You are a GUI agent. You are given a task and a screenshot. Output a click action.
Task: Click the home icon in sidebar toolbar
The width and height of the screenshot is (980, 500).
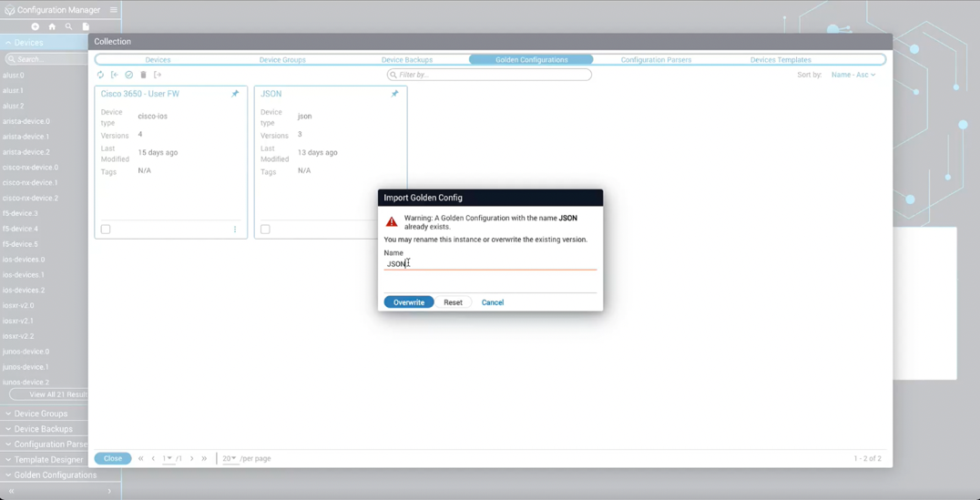52,26
